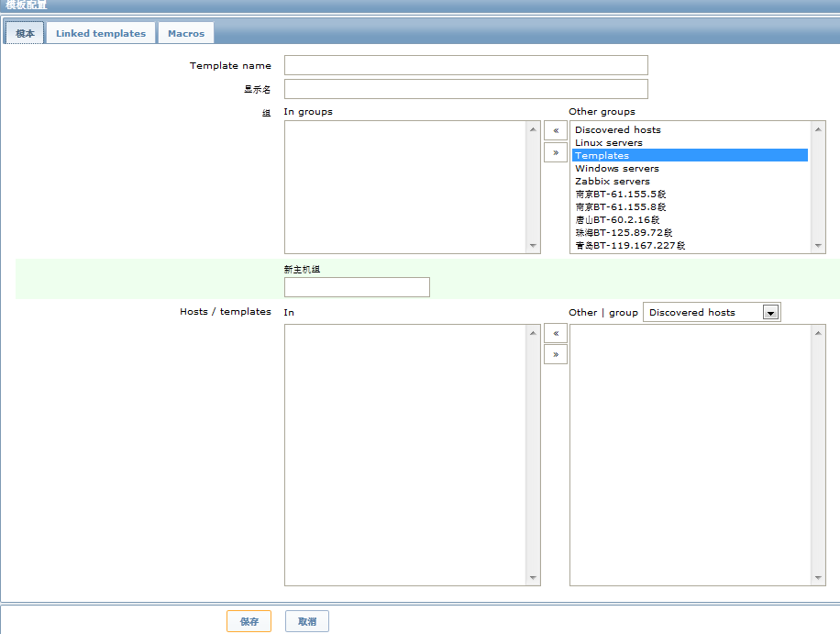The width and height of the screenshot is (840, 634).
Task: Select Zabbix servers group
Action: 690,181
